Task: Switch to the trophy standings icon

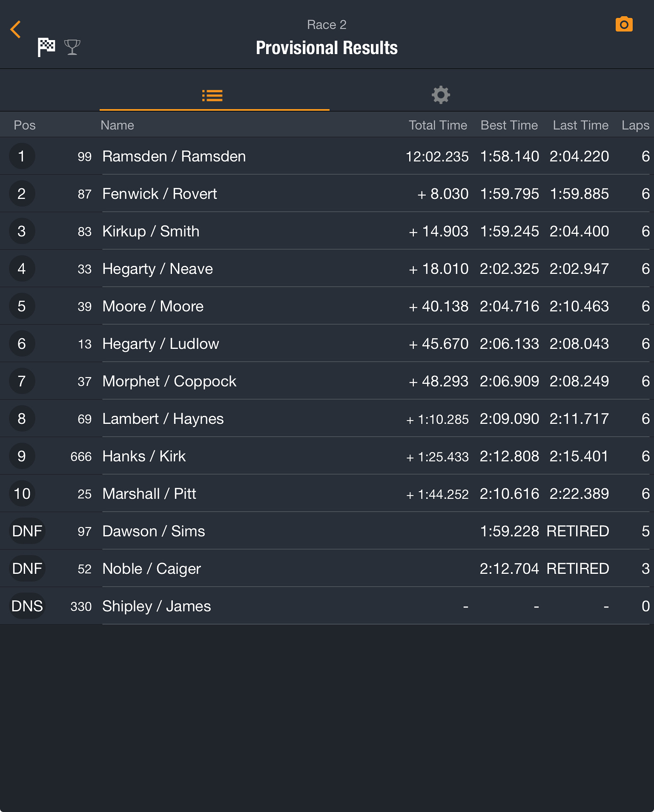Action: tap(72, 47)
